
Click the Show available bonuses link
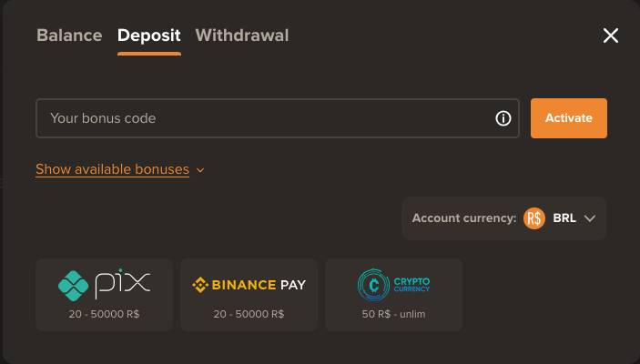[x=112, y=169]
